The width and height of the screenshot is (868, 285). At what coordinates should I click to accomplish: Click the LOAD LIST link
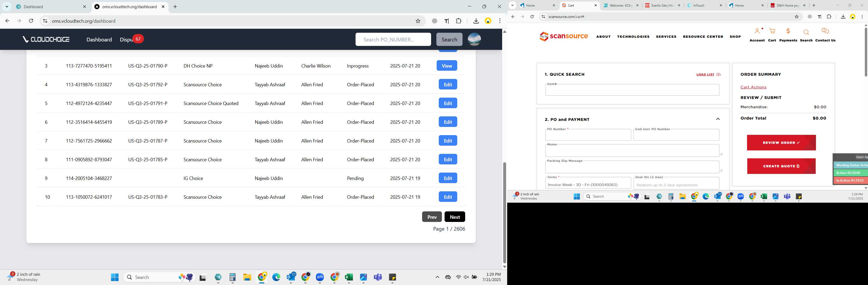coord(705,75)
